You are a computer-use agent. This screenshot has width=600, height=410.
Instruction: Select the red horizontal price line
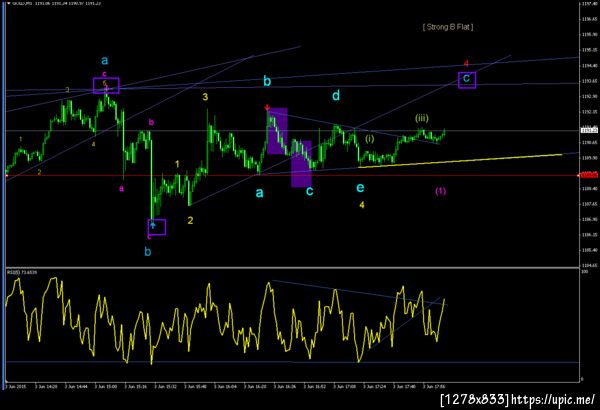pos(292,175)
